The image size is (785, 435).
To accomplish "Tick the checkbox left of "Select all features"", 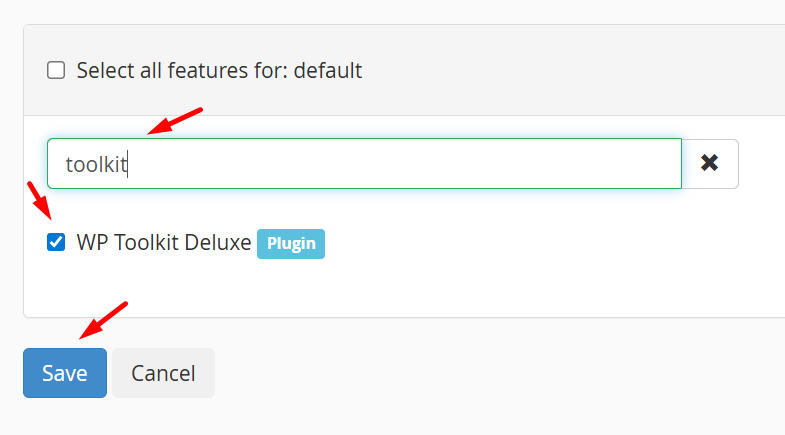I will [x=56, y=70].
